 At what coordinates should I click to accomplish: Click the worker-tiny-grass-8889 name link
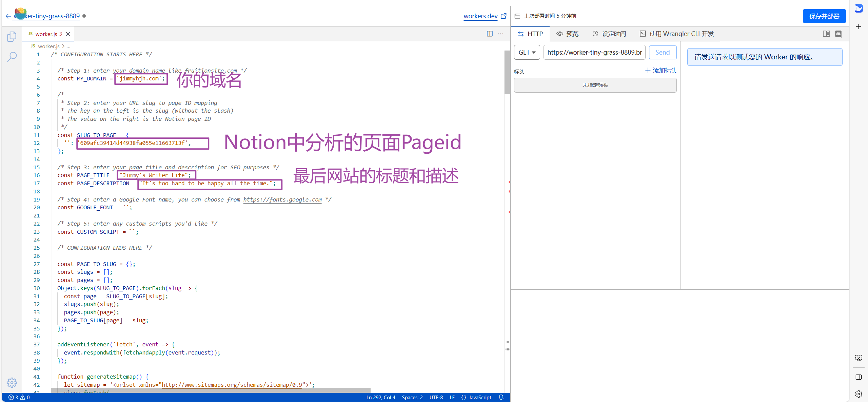[x=46, y=16]
